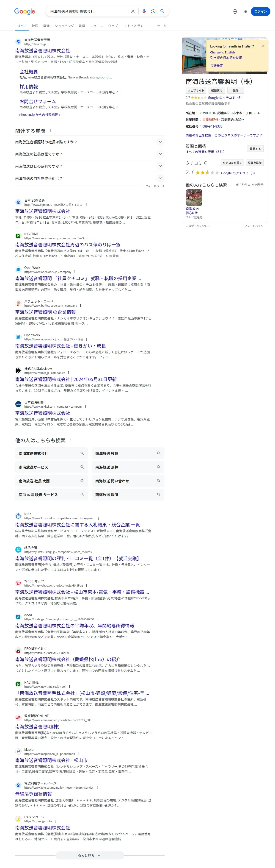Click the Google logo
The height and width of the screenshot is (868, 275).
click(x=25, y=11)
